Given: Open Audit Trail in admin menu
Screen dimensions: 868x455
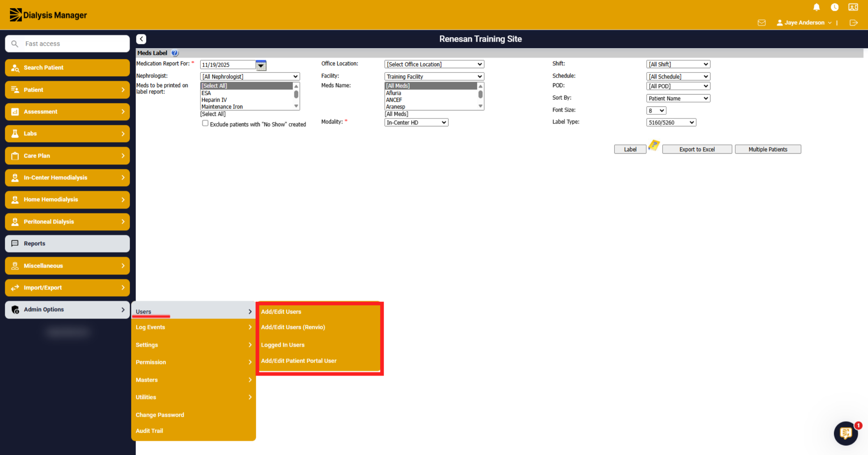Looking at the screenshot, I should (149, 431).
